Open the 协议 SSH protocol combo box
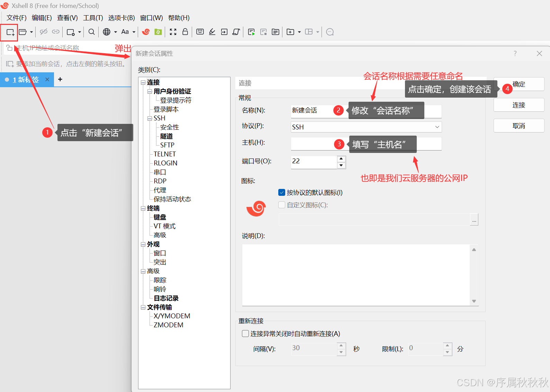 (x=366, y=127)
